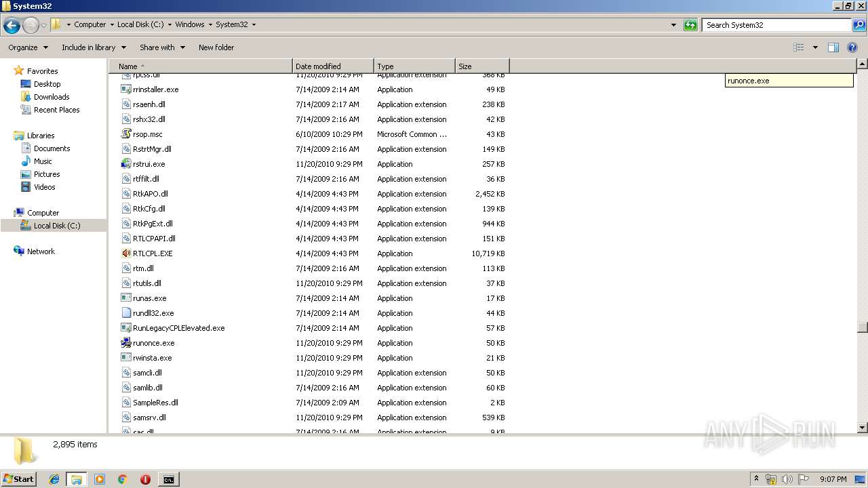Open Include in library menu
This screenshot has height=488, width=868.
click(94, 47)
